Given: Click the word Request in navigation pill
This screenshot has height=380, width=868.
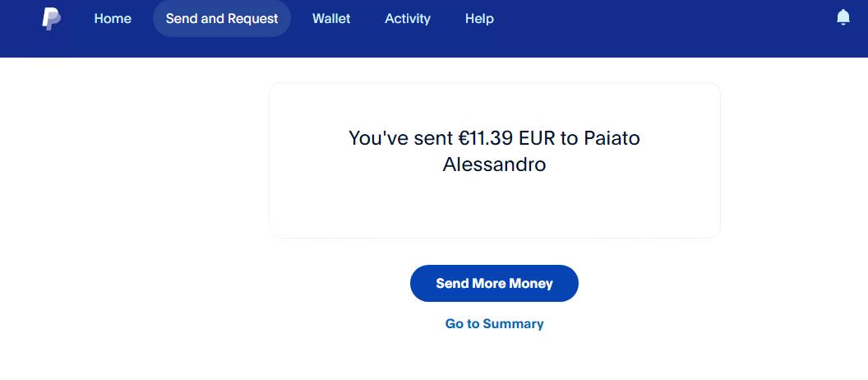Looking at the screenshot, I should click(252, 18).
